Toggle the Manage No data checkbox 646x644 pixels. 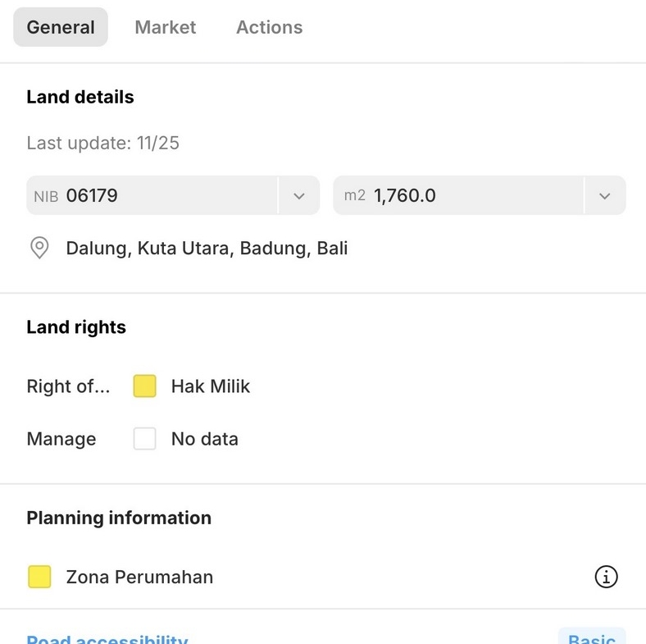pyautogui.click(x=145, y=439)
